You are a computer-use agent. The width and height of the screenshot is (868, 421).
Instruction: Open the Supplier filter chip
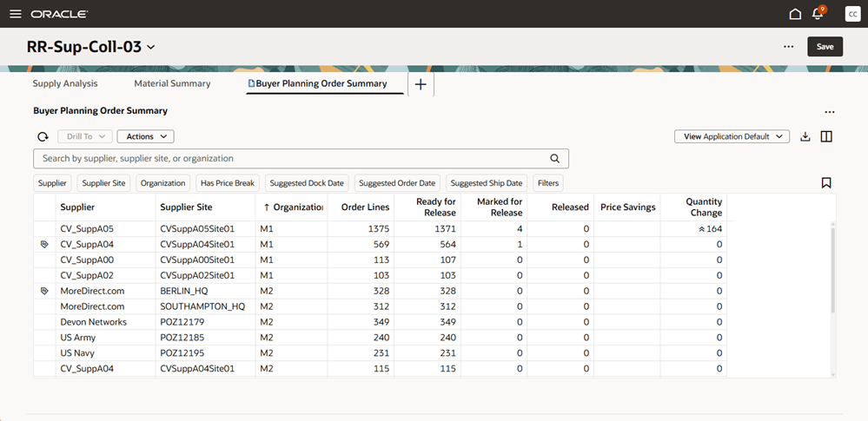[x=53, y=183]
